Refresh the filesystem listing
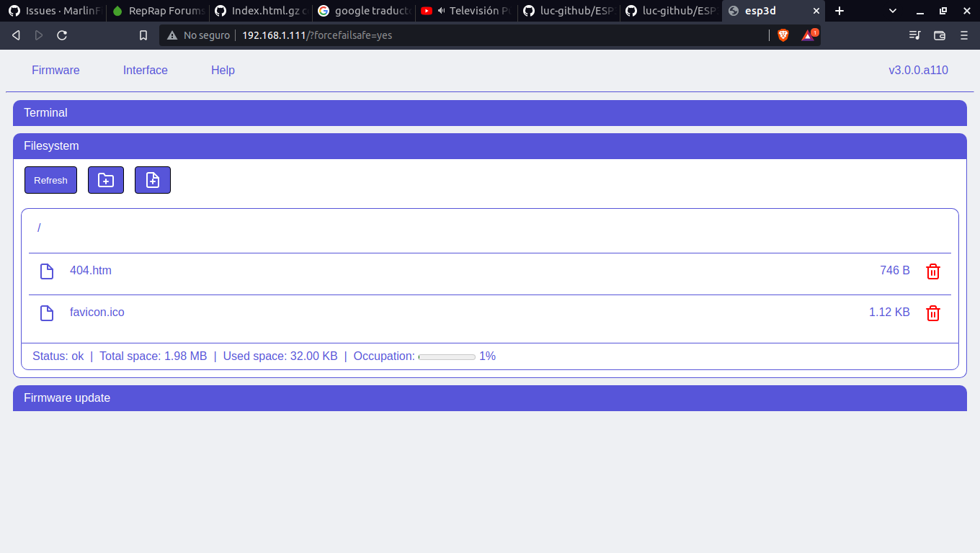980x553 pixels. (50, 180)
